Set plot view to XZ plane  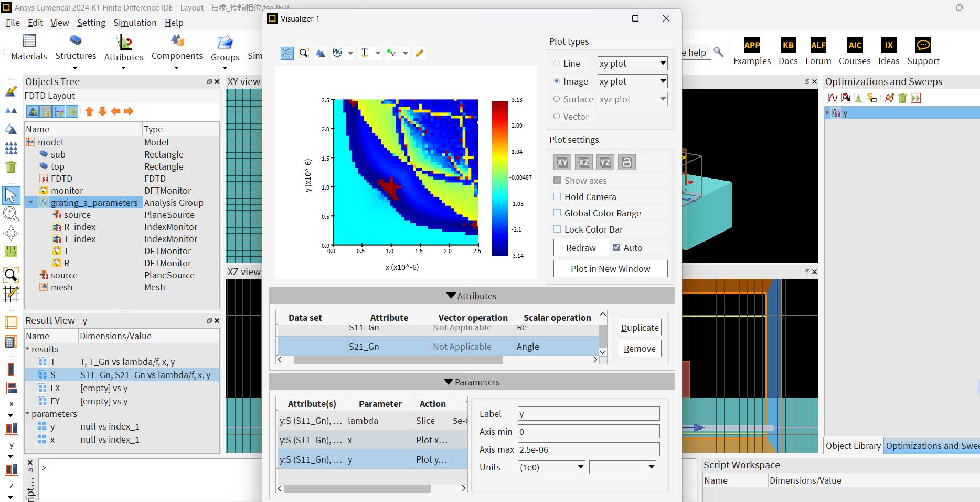(x=583, y=162)
